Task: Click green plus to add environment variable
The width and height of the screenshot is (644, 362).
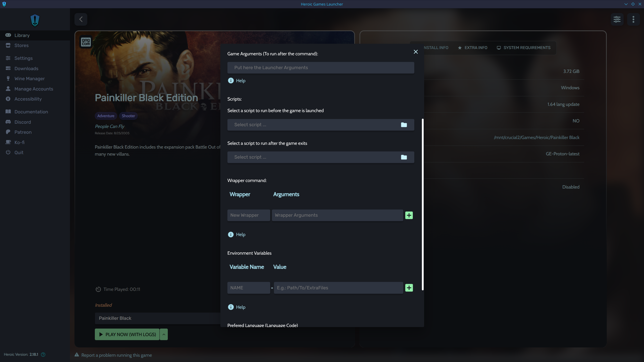Action: click(409, 288)
